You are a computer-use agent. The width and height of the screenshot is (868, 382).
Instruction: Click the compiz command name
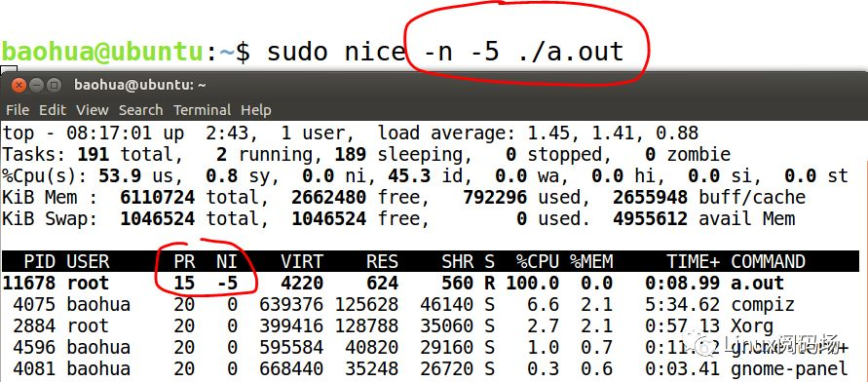point(763,304)
